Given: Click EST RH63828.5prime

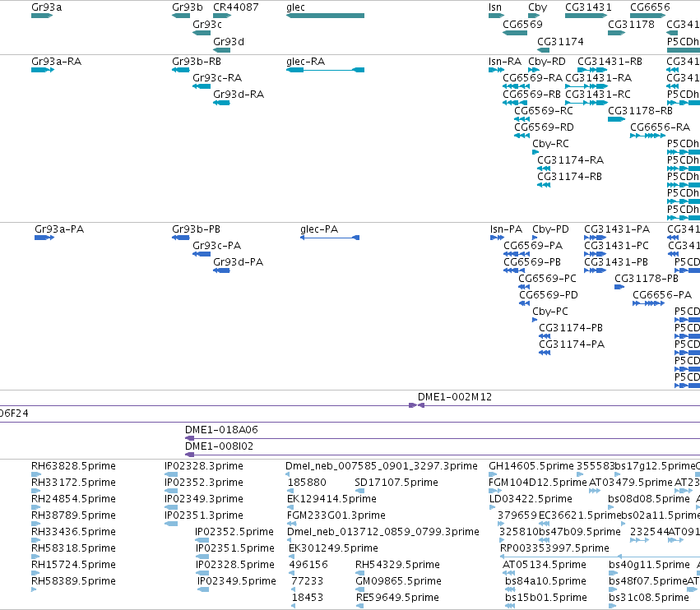Looking at the screenshot, I should coord(73,466).
